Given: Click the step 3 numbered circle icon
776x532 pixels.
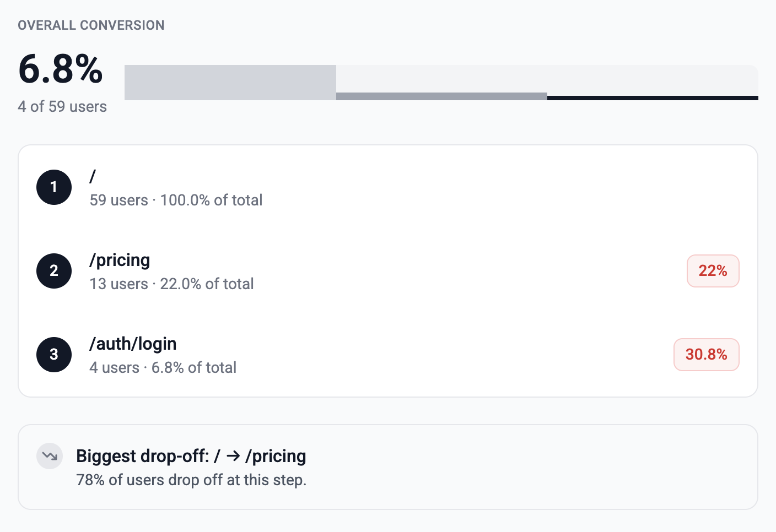Looking at the screenshot, I should pos(53,355).
